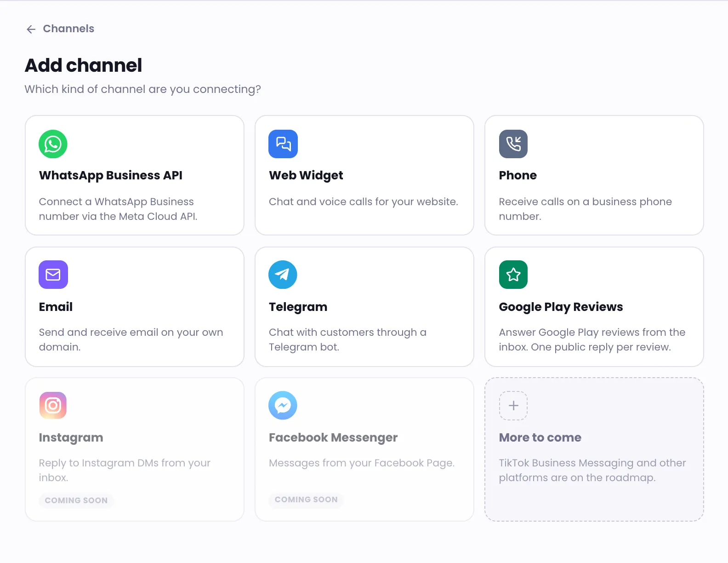Screen dimensions: 728x563
Task: Click the Instagram card heading
Action: (71, 437)
